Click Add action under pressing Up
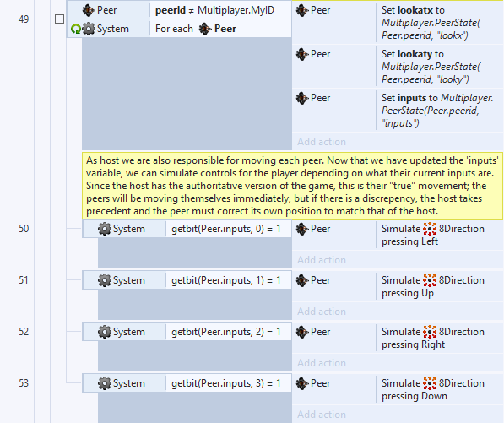This screenshot has height=423, width=504. tap(322, 312)
